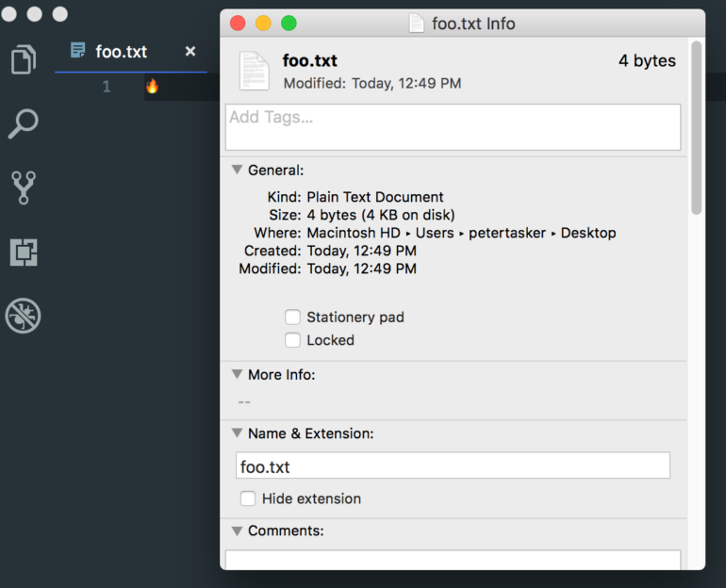
Task: Click the foo.txt document icon in Info header
Action: (255, 72)
